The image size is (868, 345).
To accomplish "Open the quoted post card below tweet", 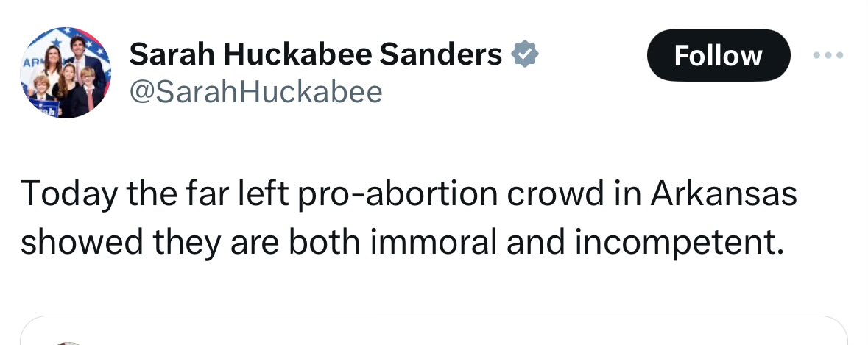I will [434, 331].
